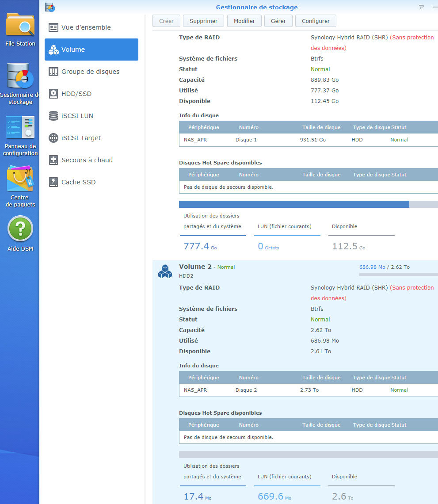Image resolution: width=438 pixels, height=504 pixels.
Task: Open Centre de paquets desktop icon
Action: click(x=20, y=186)
